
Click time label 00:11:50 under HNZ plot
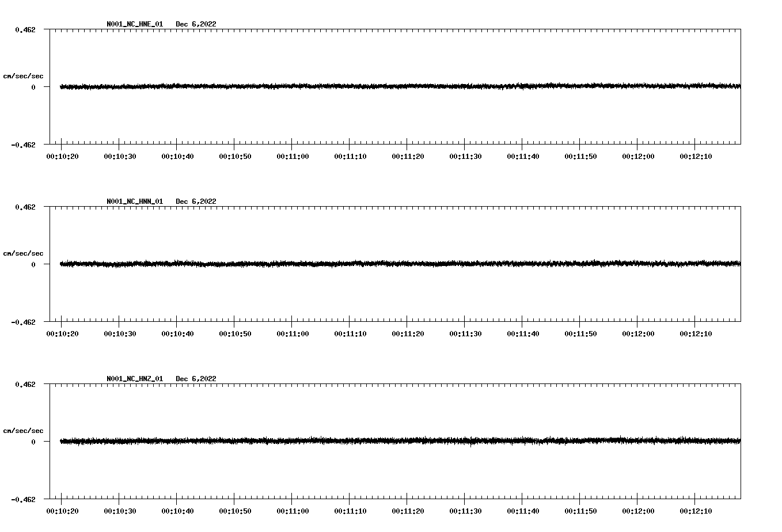(x=580, y=511)
